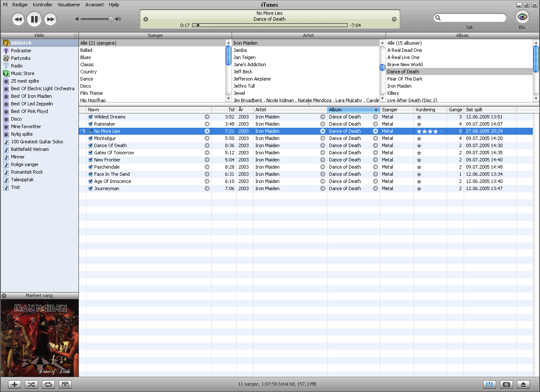Image resolution: width=540 pixels, height=392 pixels.
Task: Open smart playlist 25 mest spilte
Action: [x=25, y=81]
